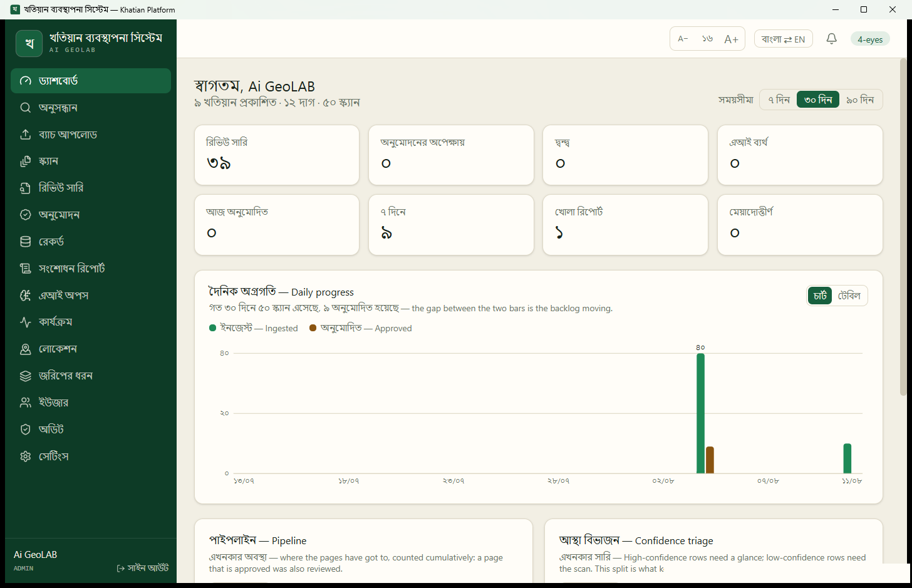
Task: Click the খ app logo in sidebar header
Action: pyautogui.click(x=29, y=43)
